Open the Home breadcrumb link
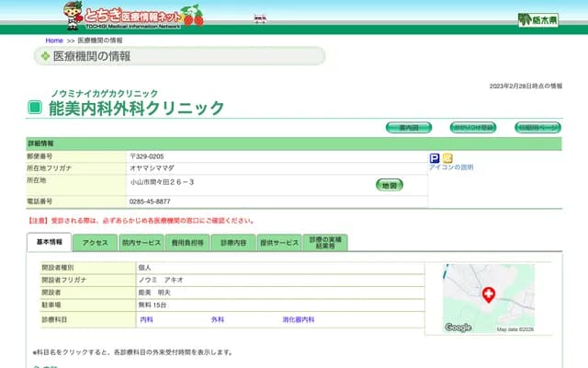588x368 pixels. [x=54, y=40]
